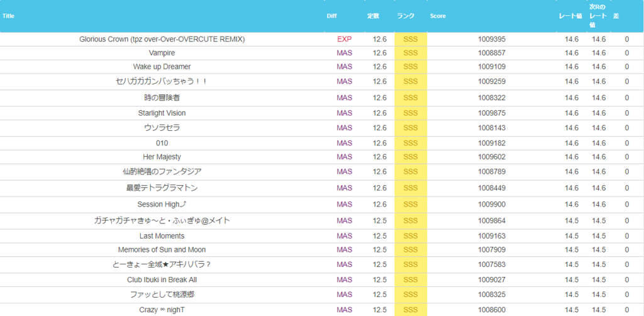Sort by レート値 column header
This screenshot has height=316, width=644.
(x=571, y=16)
